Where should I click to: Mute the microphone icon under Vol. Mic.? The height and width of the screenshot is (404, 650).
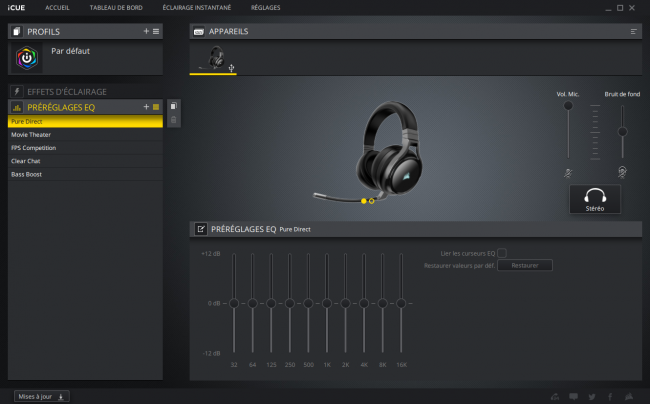[x=568, y=173]
